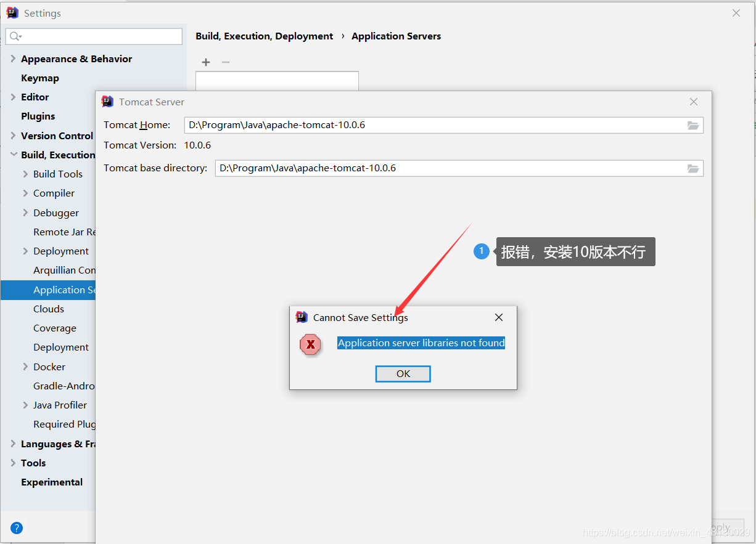The image size is (756, 544).
Task: Click the Settings search field
Action: click(94, 36)
